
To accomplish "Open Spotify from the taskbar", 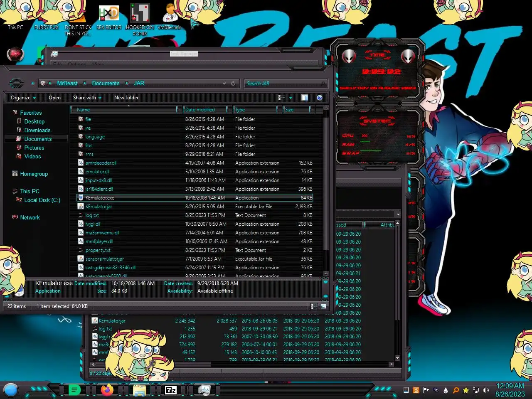I will tap(74, 390).
